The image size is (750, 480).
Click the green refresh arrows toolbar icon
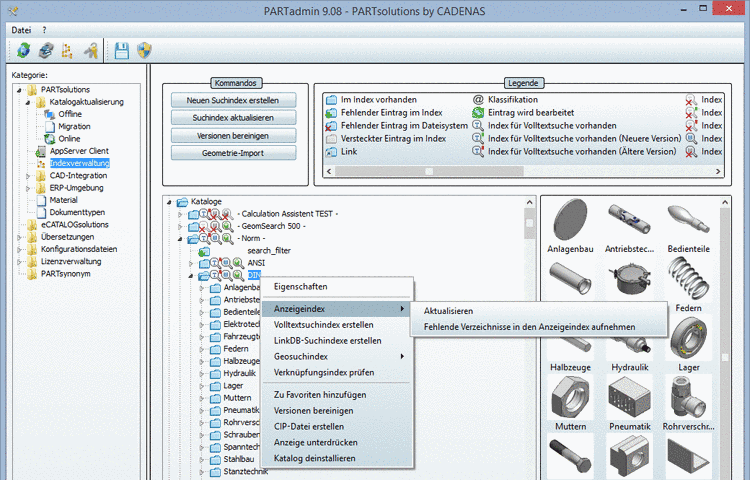coord(23,50)
